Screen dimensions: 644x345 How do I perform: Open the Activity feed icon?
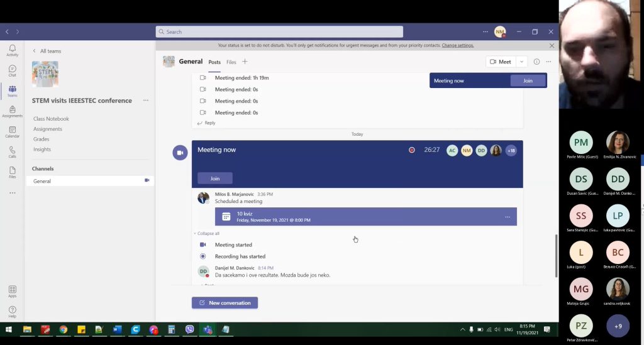(x=12, y=50)
